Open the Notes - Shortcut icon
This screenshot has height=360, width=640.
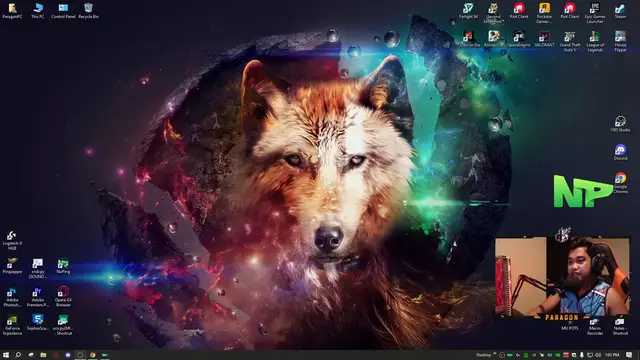pyautogui.click(x=620, y=327)
